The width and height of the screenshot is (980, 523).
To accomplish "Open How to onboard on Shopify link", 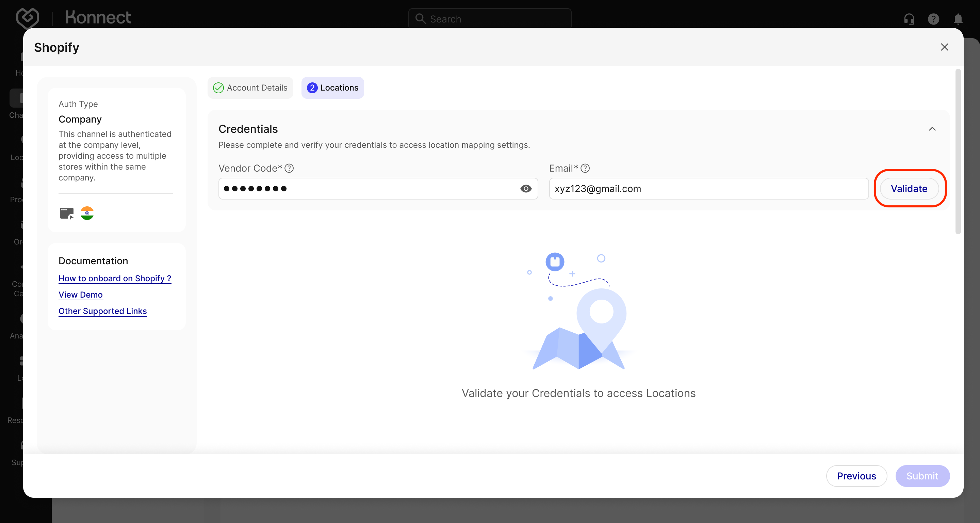I will (x=115, y=279).
